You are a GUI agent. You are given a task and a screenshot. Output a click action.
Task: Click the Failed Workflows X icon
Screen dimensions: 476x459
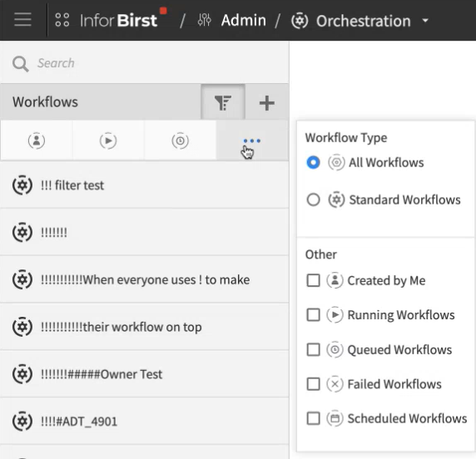point(335,384)
